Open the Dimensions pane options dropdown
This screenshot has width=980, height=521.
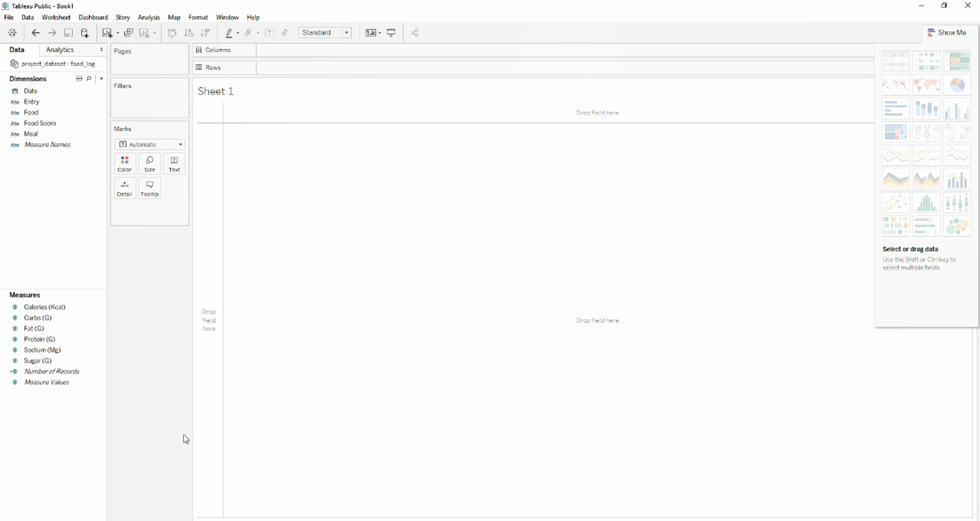101,78
